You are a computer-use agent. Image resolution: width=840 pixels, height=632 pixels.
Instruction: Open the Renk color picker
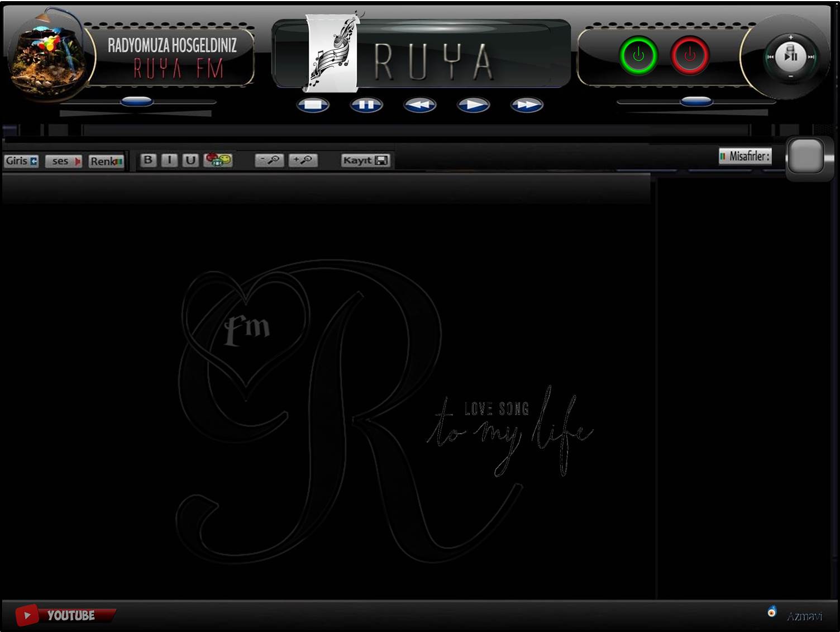[x=106, y=161]
